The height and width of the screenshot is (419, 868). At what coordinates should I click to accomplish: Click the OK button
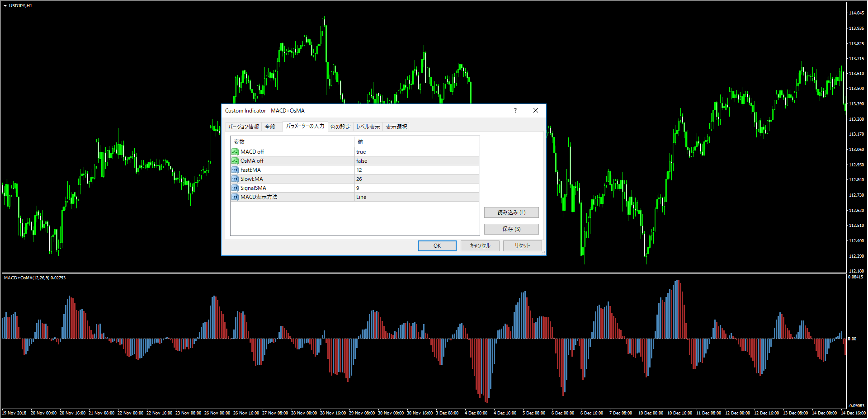point(437,246)
